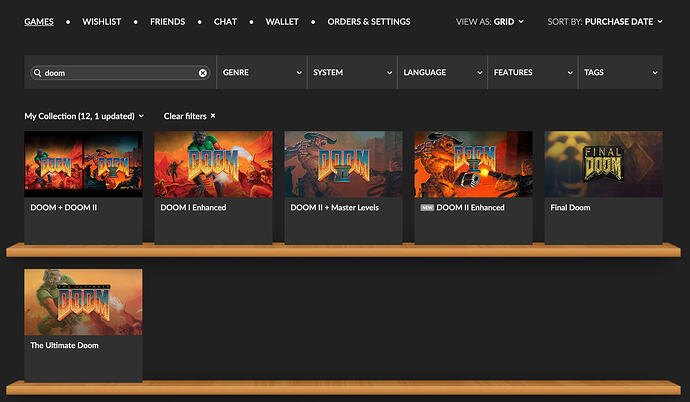690x402 pixels.
Task: Expand the My Collection dropdown
Action: click(84, 116)
